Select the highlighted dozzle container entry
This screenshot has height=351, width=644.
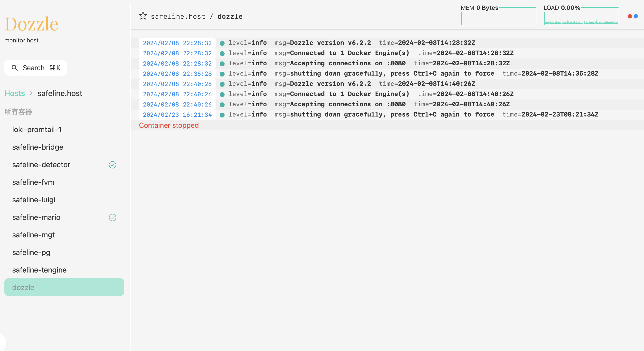(x=64, y=287)
